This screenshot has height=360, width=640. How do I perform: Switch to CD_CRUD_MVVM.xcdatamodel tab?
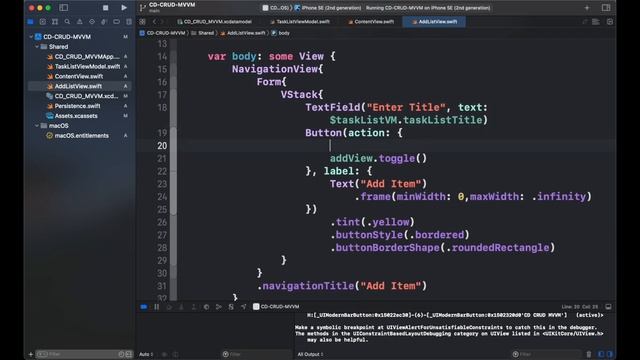pyautogui.click(x=215, y=22)
